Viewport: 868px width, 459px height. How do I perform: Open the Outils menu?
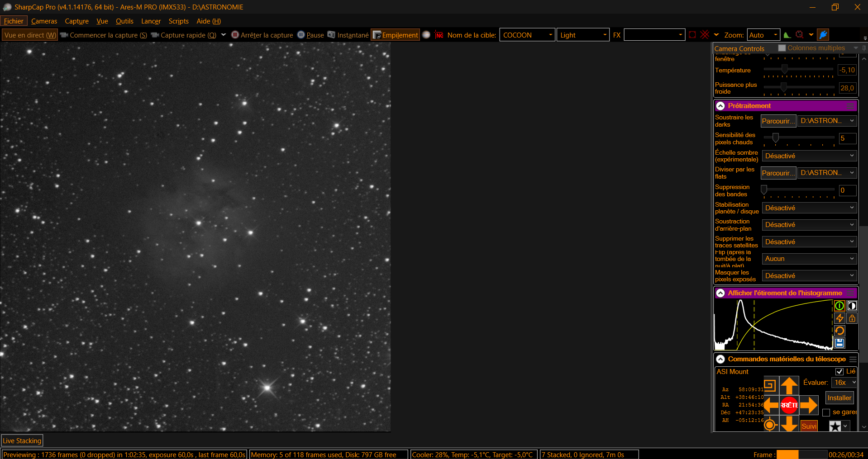pos(124,21)
